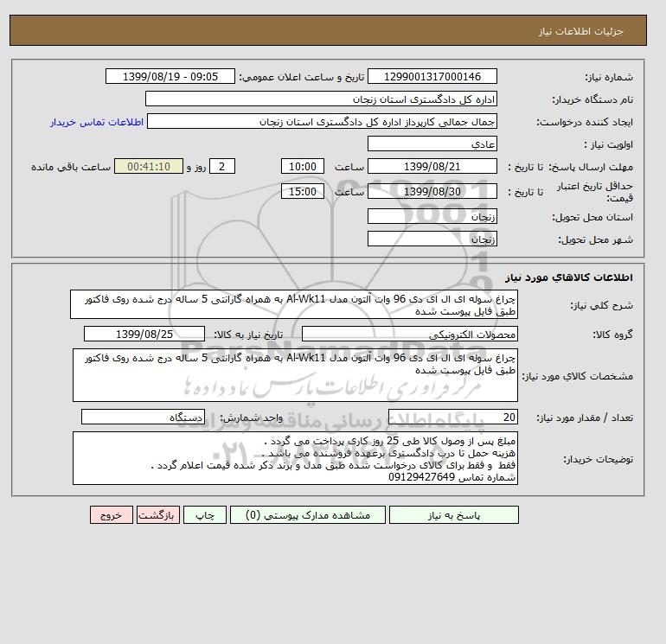Click label شماره نیاز
This screenshot has width=666, height=644.
coord(609,77)
